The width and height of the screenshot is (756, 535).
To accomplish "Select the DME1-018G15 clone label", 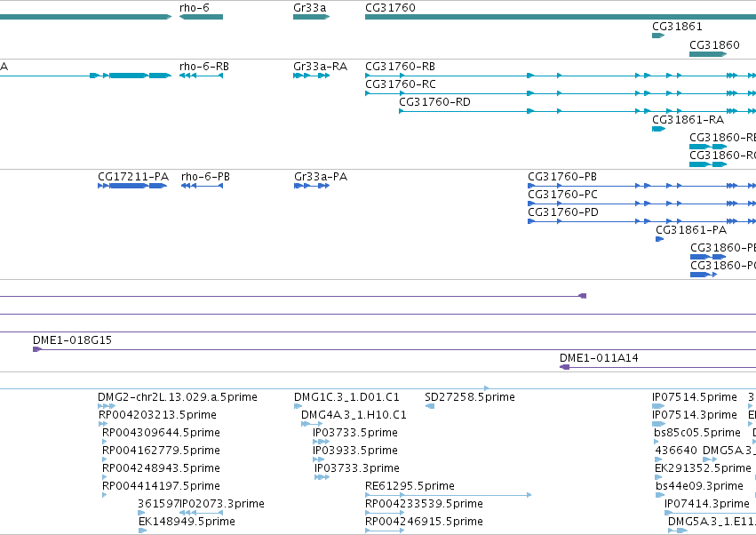I will coord(72,340).
